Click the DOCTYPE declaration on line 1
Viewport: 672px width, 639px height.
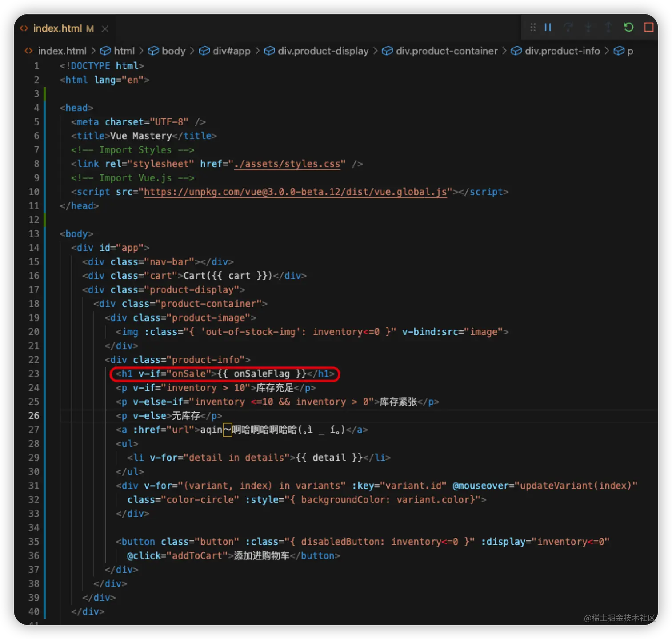click(102, 66)
